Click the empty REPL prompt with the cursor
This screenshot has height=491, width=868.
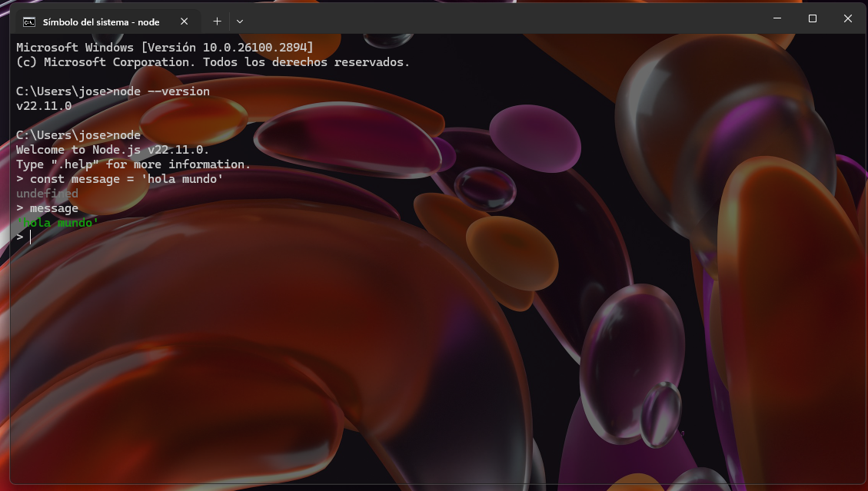click(23, 237)
